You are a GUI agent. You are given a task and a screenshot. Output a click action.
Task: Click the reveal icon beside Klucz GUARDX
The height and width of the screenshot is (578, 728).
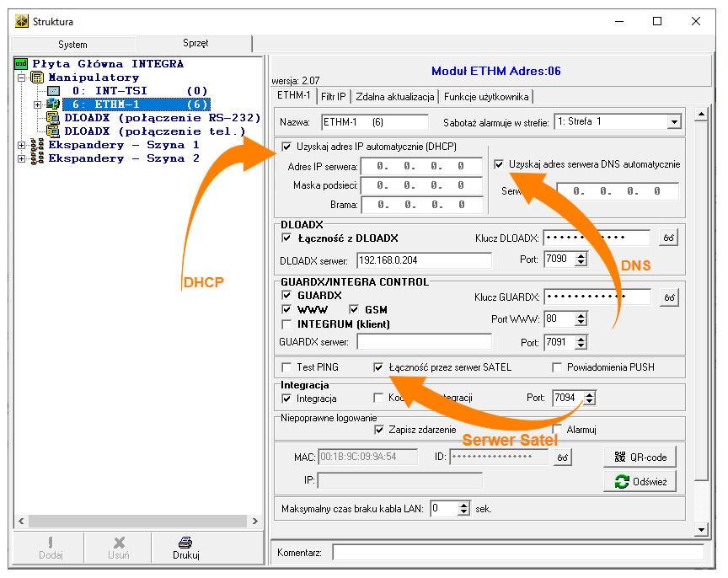[x=668, y=297]
